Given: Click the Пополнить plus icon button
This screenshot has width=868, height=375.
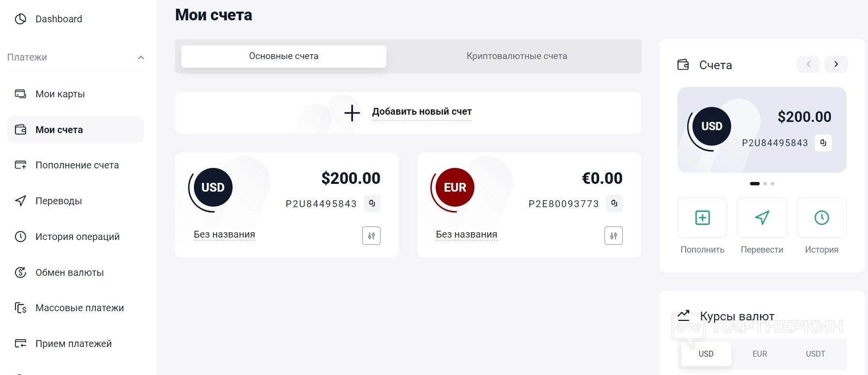Looking at the screenshot, I should click(x=702, y=218).
